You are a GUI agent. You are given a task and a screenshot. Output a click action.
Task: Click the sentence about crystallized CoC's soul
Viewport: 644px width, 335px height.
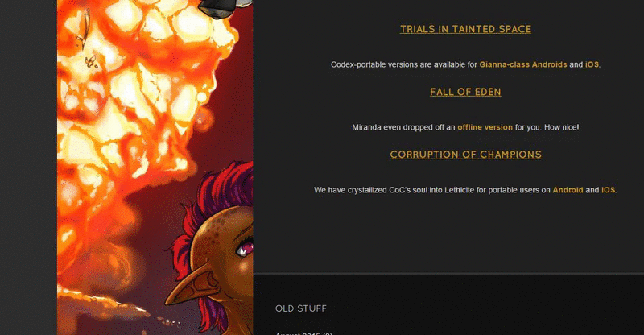coord(465,190)
